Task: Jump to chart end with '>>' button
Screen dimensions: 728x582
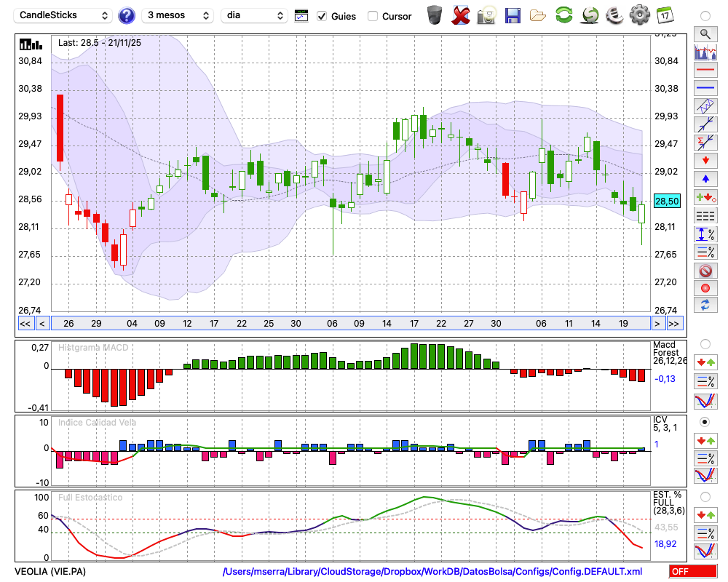Action: (x=675, y=324)
